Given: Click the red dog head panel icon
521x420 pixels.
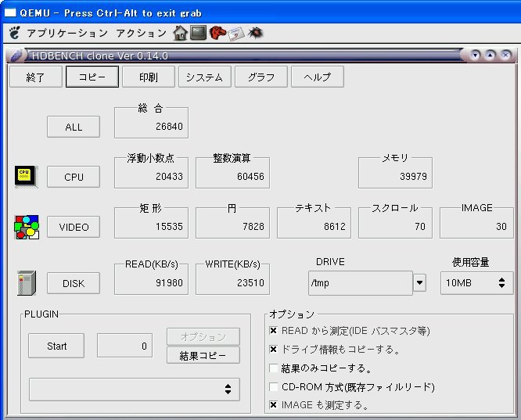Looking at the screenshot, I should point(217,33).
